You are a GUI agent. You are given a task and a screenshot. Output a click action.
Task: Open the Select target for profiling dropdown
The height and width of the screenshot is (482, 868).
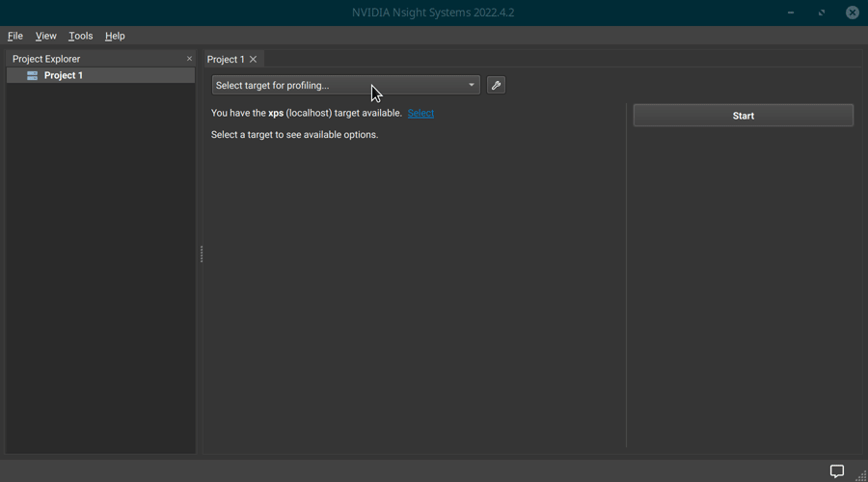pos(346,85)
